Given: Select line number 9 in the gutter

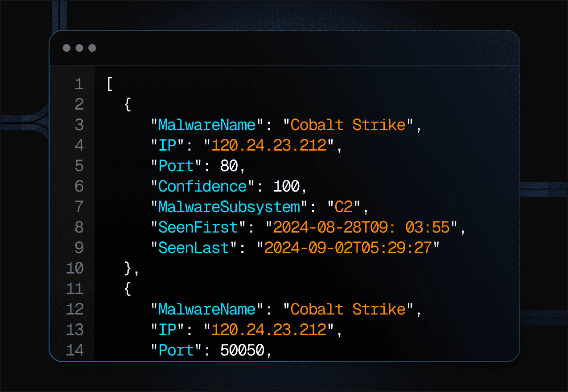Looking at the screenshot, I should tap(79, 248).
